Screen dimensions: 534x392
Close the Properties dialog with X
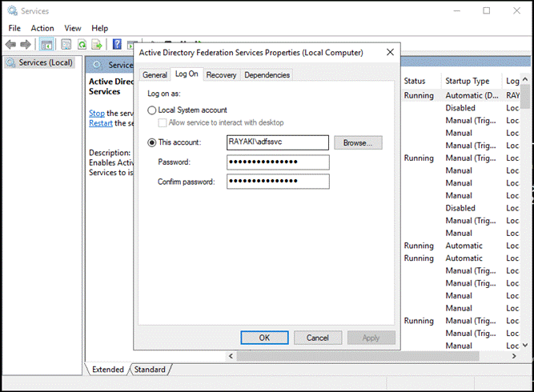390,52
